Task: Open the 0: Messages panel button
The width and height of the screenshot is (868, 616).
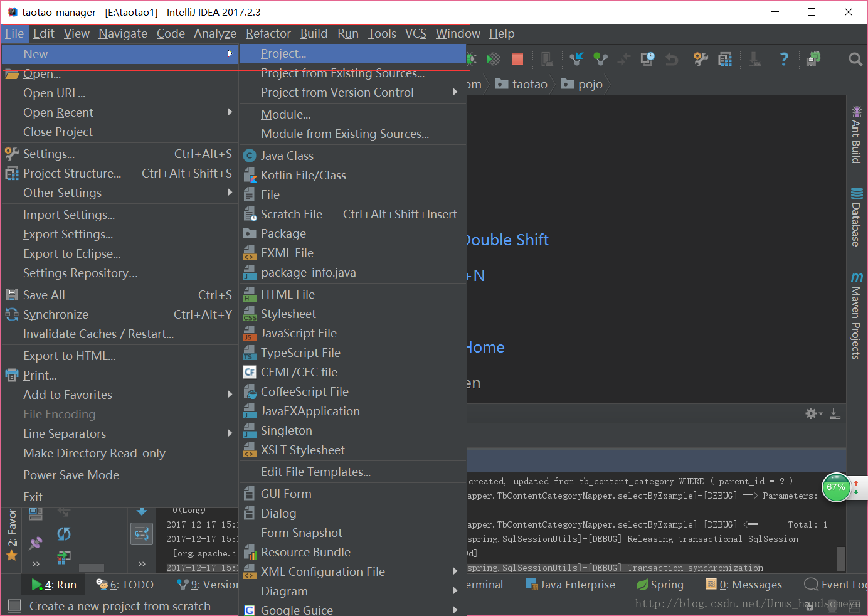Action: 744,585
